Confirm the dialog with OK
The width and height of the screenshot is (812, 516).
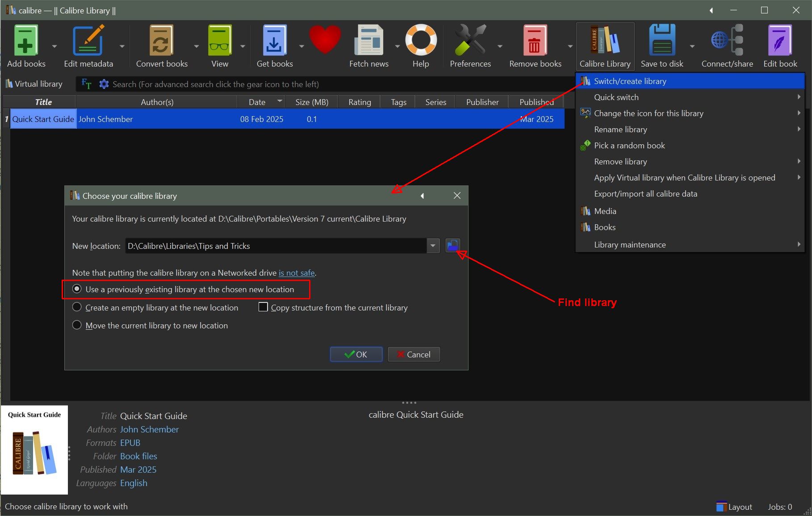pos(356,354)
